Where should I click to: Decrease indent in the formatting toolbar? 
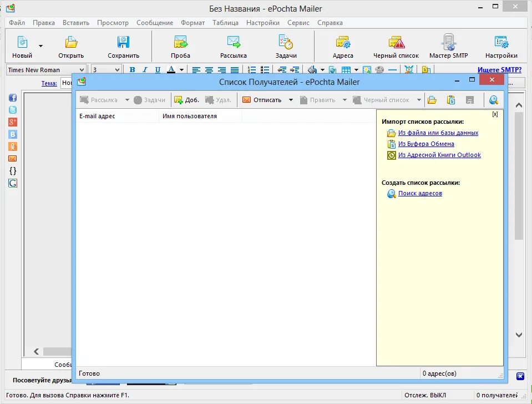coord(282,69)
